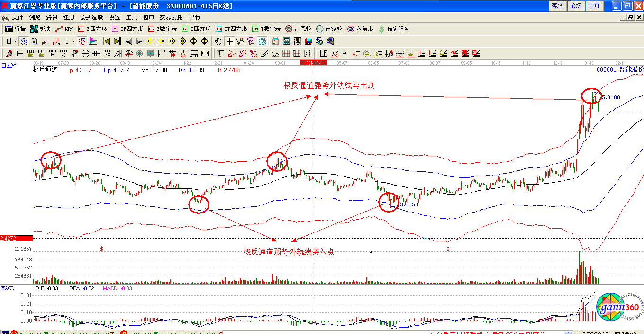Expand the candlestick style dropdown arrow
The height and width of the screenshot is (334, 644).
point(73,41)
